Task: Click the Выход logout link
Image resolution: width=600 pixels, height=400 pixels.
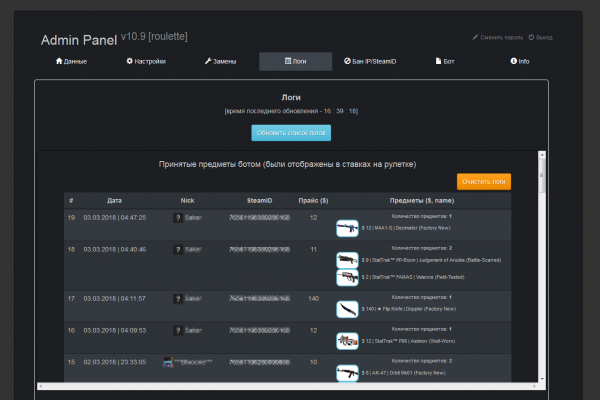Action: [x=542, y=37]
